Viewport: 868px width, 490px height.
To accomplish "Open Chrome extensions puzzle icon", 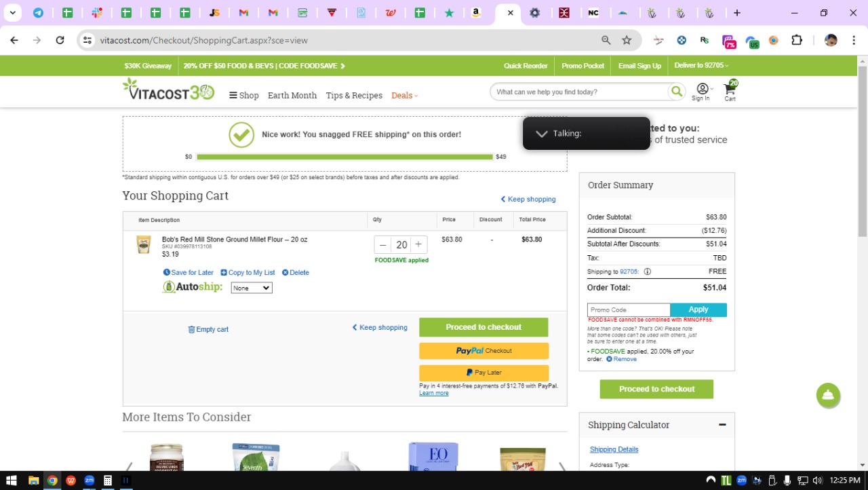I will point(797,40).
